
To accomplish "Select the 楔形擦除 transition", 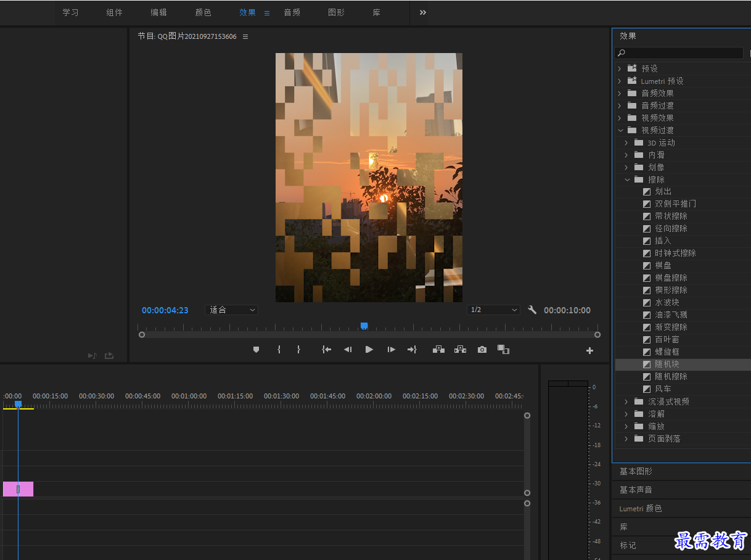I will [x=671, y=290].
